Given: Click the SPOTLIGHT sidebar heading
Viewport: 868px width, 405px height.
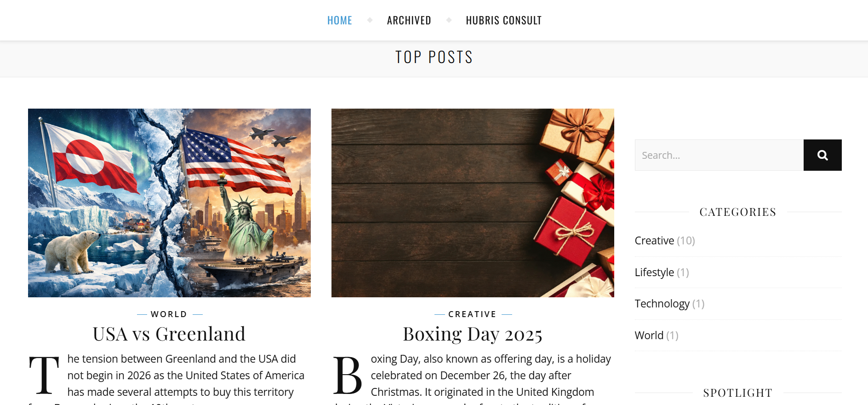Looking at the screenshot, I should point(737,392).
